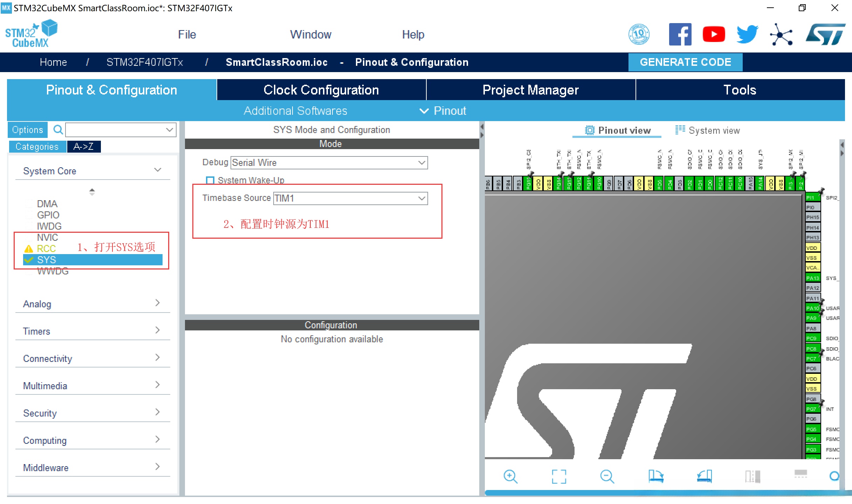Switch to System view

point(708,131)
